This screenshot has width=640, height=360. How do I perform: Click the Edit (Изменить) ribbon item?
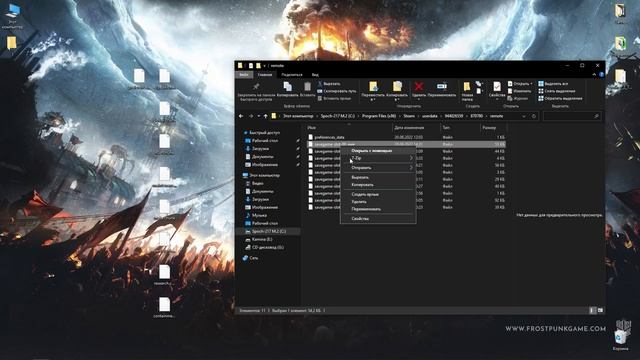click(519, 91)
